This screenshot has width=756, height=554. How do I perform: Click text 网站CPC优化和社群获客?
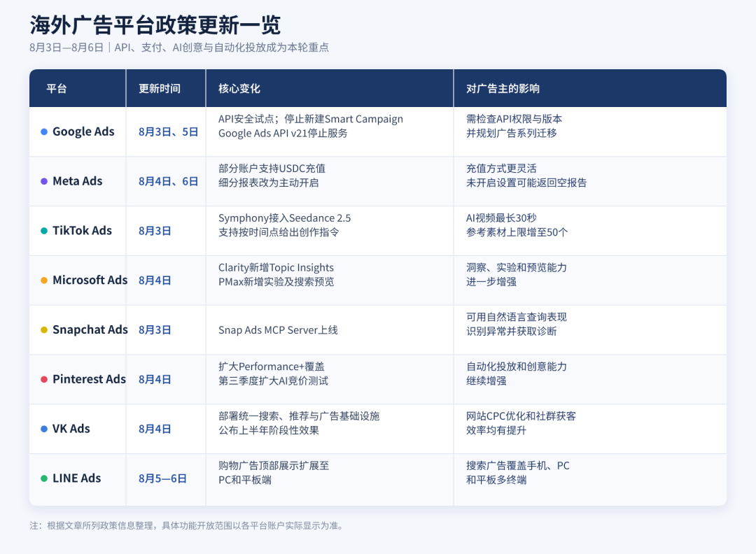pos(521,416)
